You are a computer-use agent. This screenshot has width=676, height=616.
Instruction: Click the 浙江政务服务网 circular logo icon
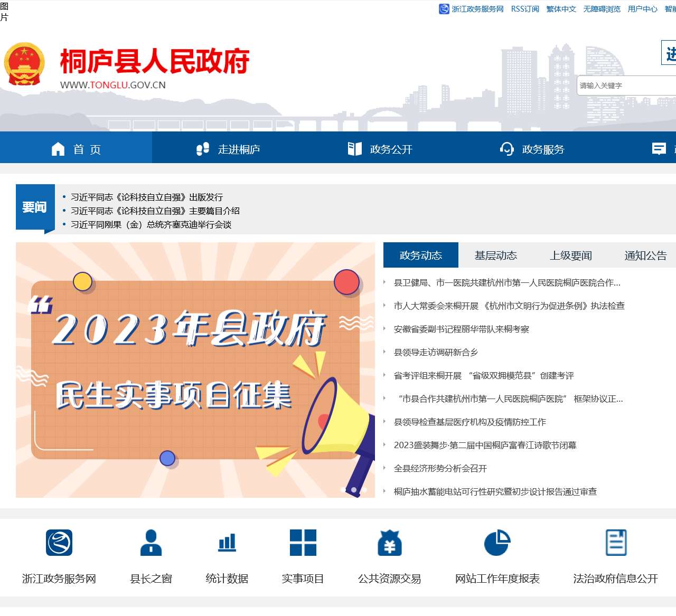[59, 544]
